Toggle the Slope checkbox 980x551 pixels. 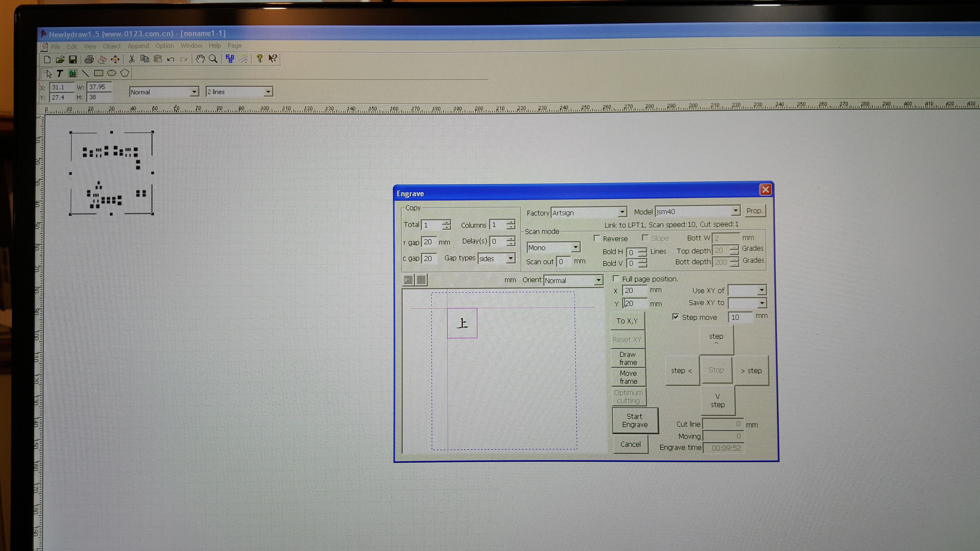pyautogui.click(x=645, y=238)
